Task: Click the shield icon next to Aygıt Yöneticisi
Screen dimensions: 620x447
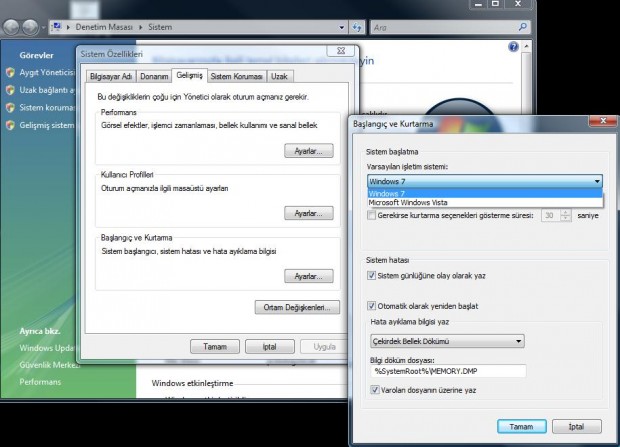Action: (x=10, y=72)
